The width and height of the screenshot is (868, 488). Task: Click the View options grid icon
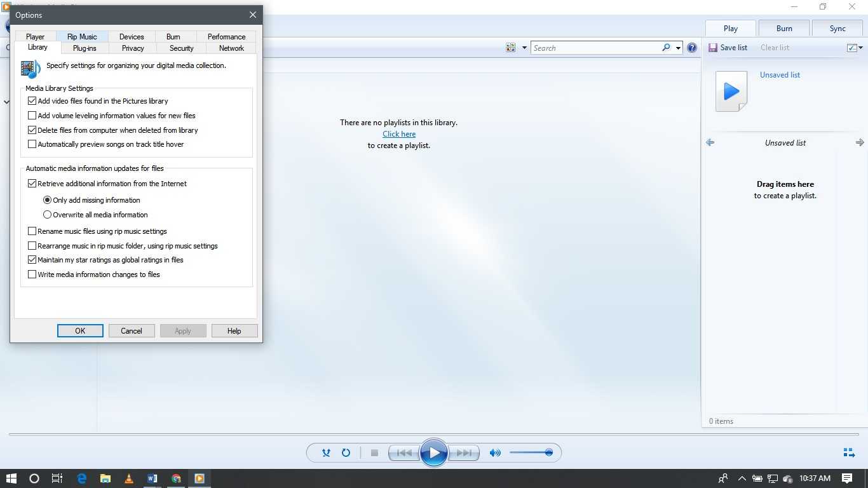(511, 48)
